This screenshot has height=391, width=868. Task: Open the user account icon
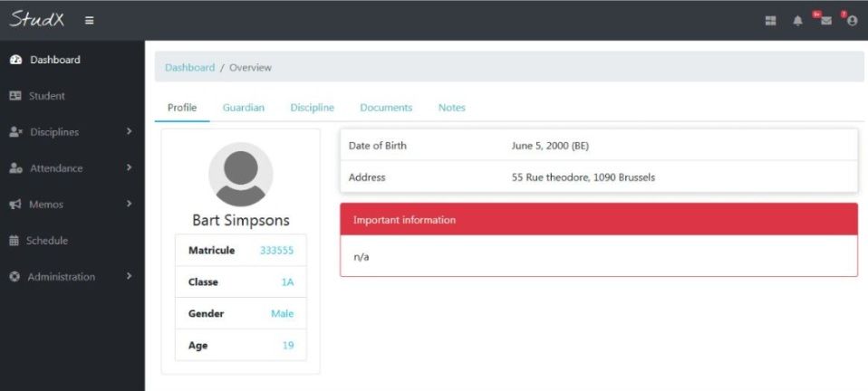point(852,21)
